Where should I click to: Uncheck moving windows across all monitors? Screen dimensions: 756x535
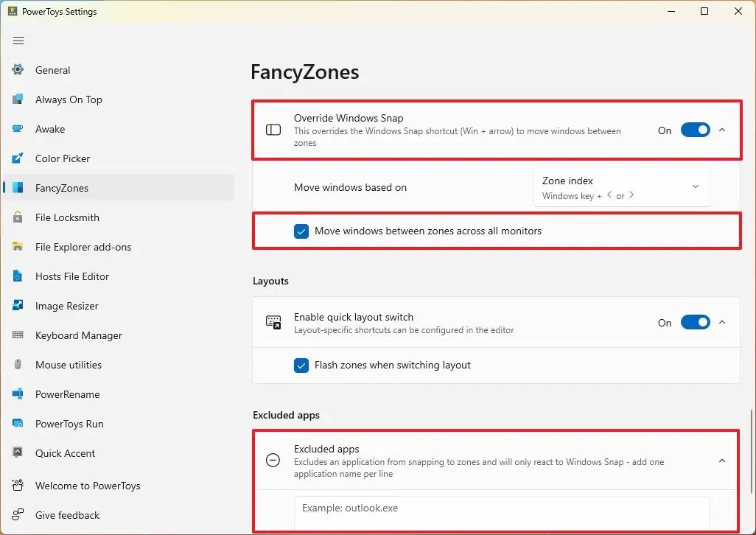[x=301, y=231]
